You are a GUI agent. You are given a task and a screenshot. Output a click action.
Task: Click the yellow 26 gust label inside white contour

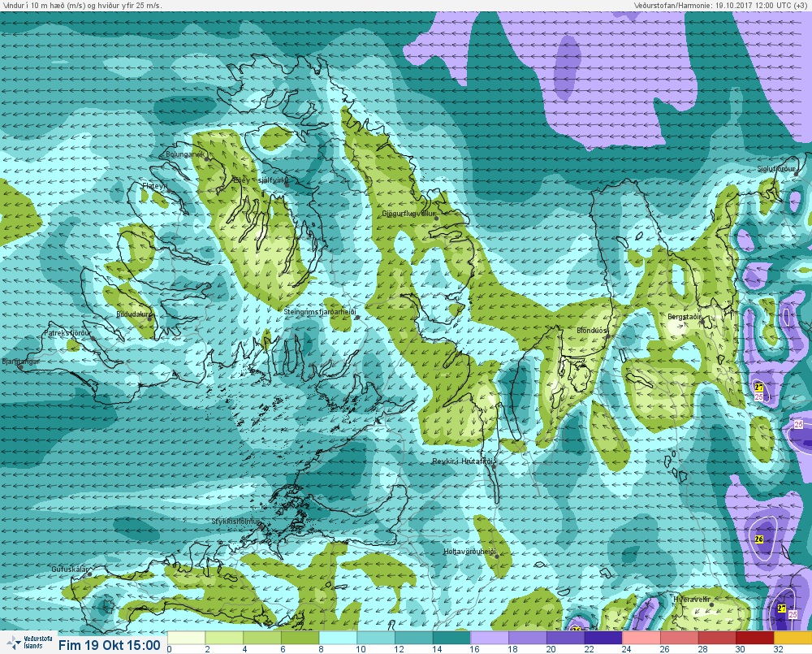759,539
